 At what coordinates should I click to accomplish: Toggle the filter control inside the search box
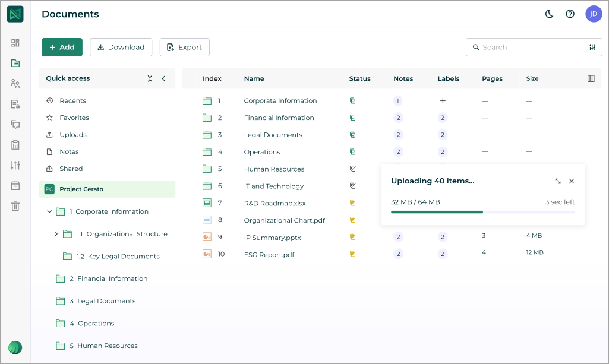tap(592, 47)
